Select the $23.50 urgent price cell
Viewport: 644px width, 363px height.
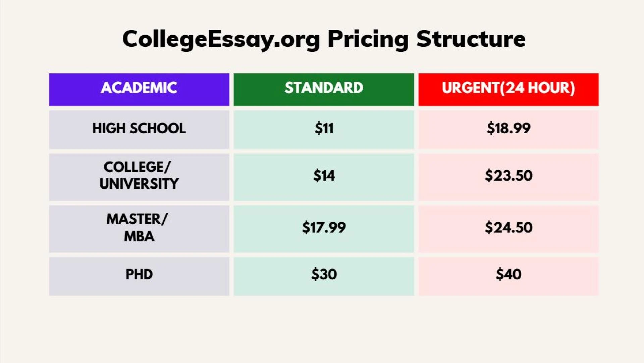coord(508,177)
